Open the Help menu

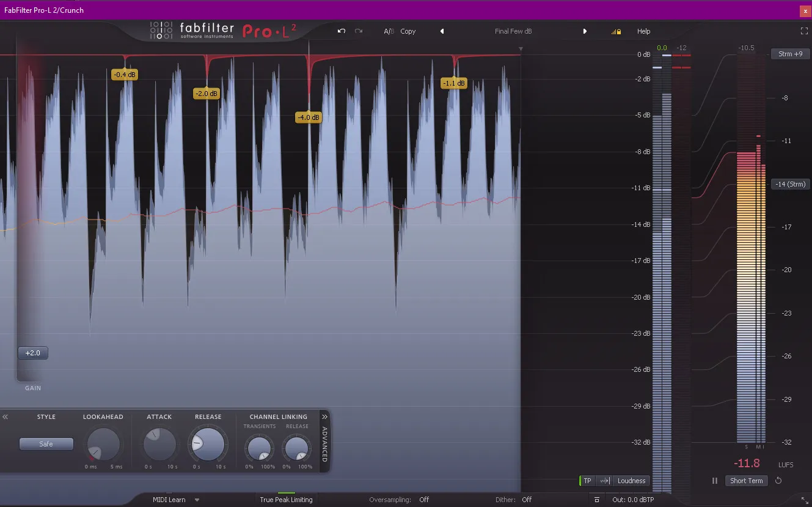(643, 31)
